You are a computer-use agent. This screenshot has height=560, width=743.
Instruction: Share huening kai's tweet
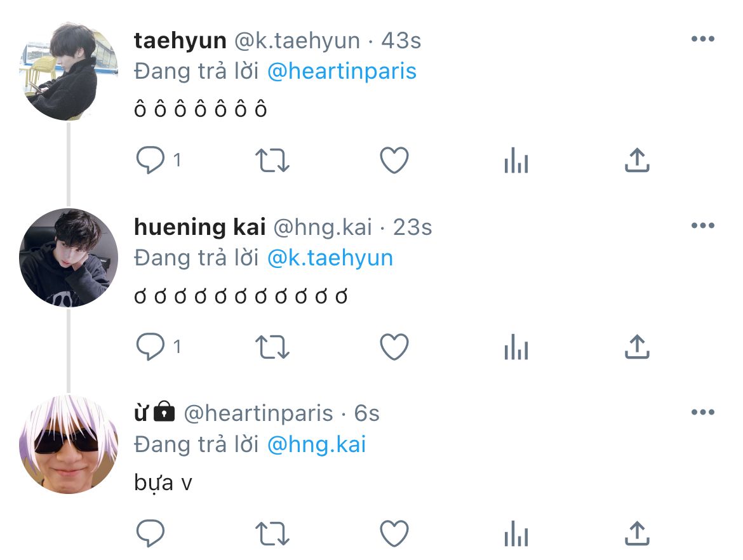[x=637, y=347]
